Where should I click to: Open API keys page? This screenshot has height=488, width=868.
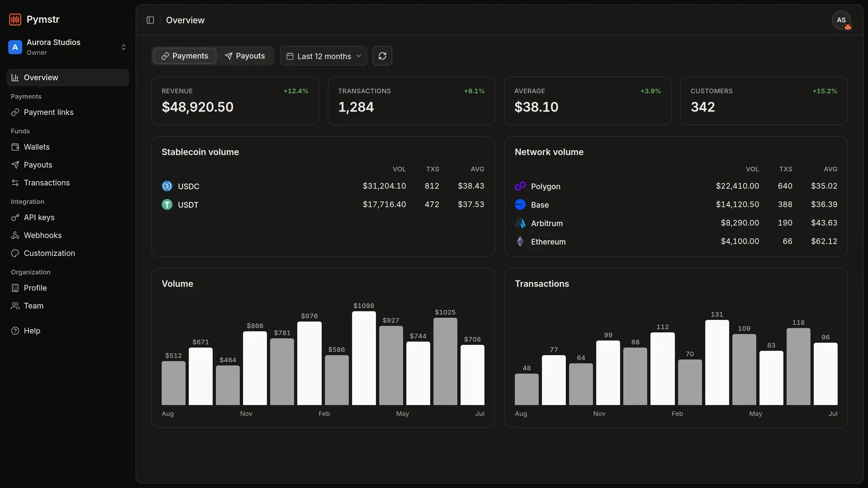68,217
